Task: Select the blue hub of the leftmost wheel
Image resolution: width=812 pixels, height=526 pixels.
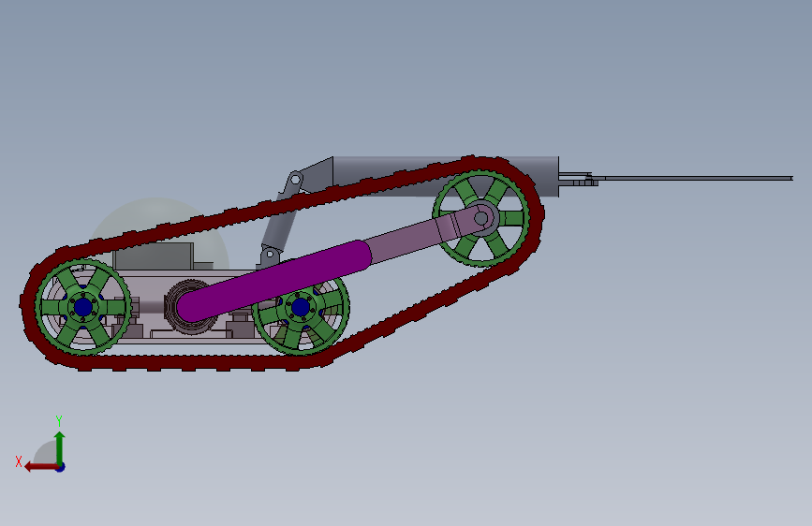Action: click(83, 307)
